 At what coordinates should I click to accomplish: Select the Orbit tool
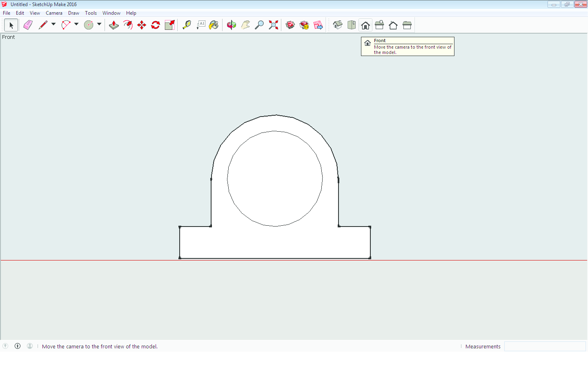tap(232, 25)
